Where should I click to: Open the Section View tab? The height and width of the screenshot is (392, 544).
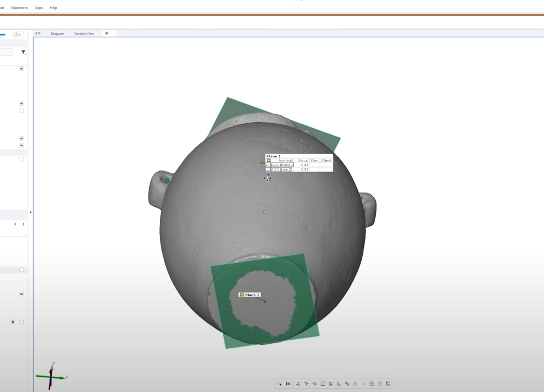click(84, 34)
